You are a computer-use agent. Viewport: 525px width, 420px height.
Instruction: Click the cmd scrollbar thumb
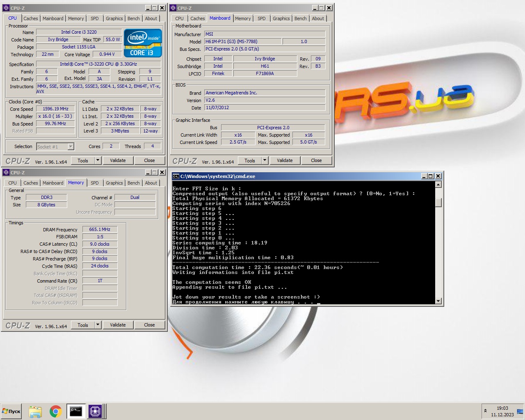(x=438, y=203)
